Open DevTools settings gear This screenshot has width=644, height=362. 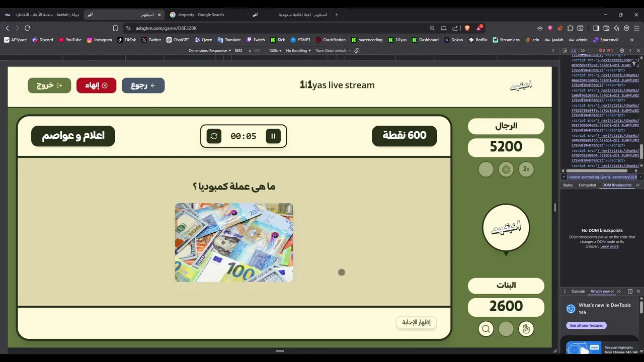point(622,51)
